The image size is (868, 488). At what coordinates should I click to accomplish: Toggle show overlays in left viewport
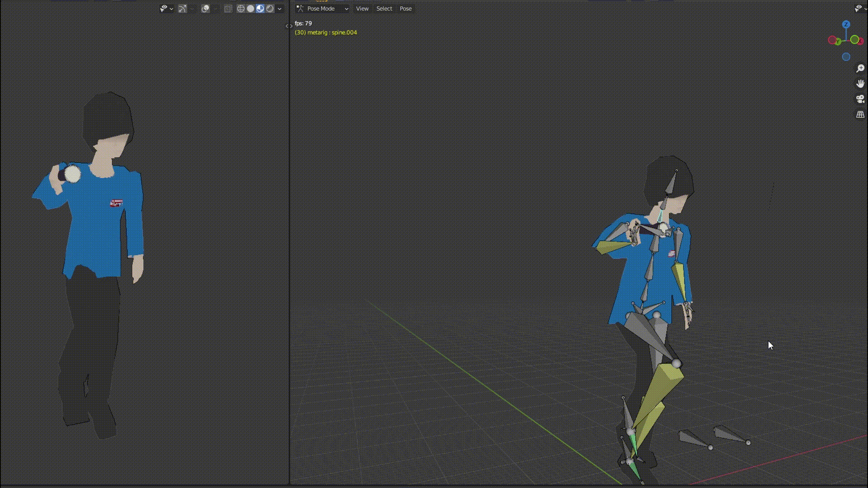pyautogui.click(x=205, y=9)
